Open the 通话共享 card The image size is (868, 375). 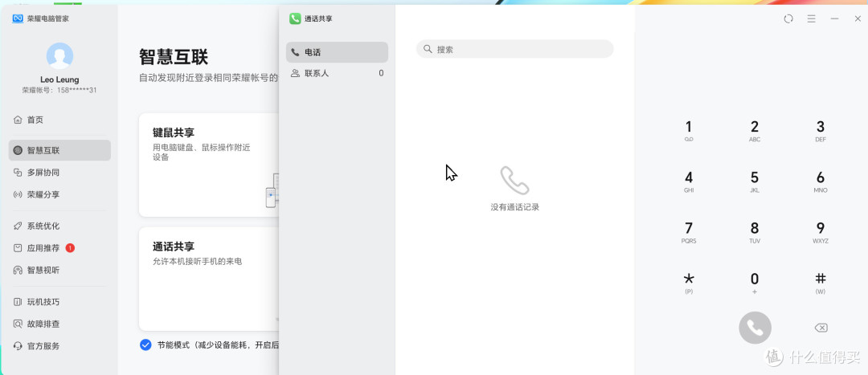(x=209, y=279)
